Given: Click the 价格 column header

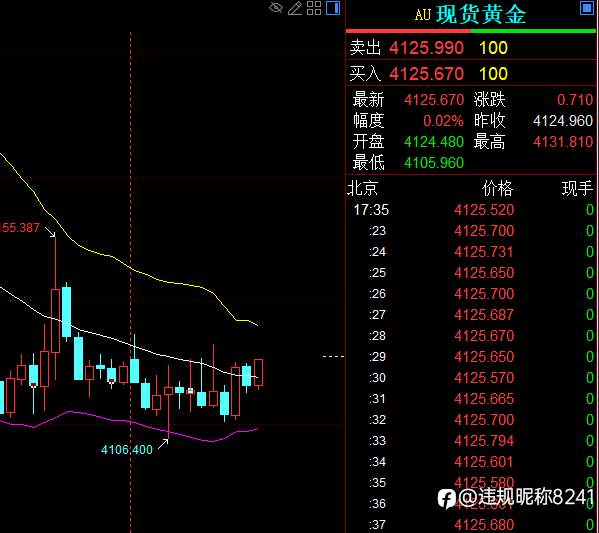Looking at the screenshot, I should [x=497, y=188].
